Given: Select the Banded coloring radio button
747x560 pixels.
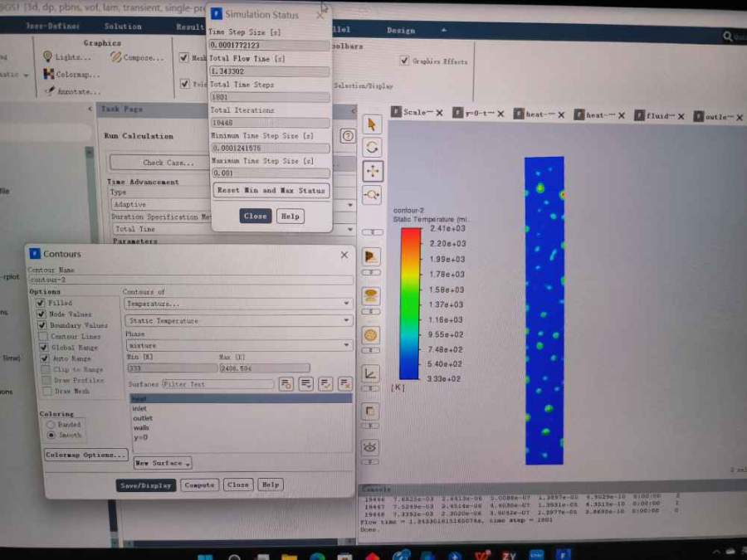Looking at the screenshot, I should 51,424.
